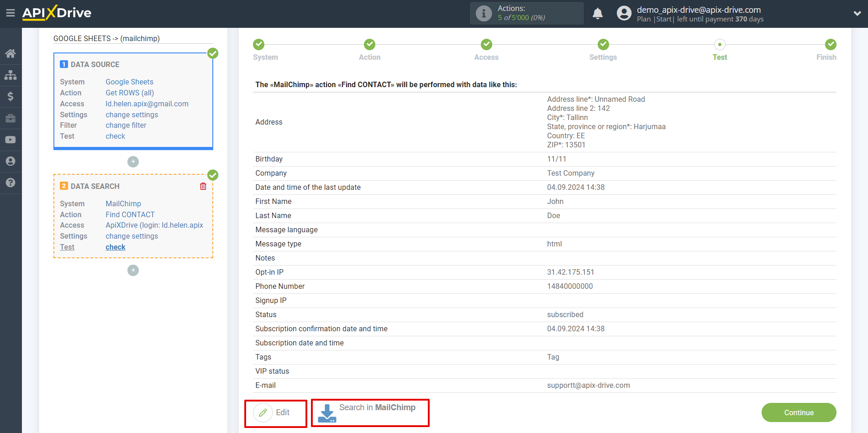Click change settings in Data Source
The image size is (868, 433).
[132, 115]
